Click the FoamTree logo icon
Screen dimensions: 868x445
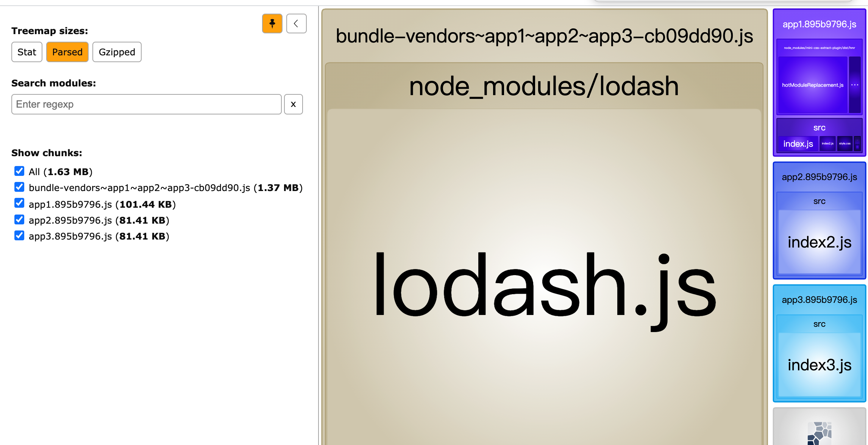(820, 433)
